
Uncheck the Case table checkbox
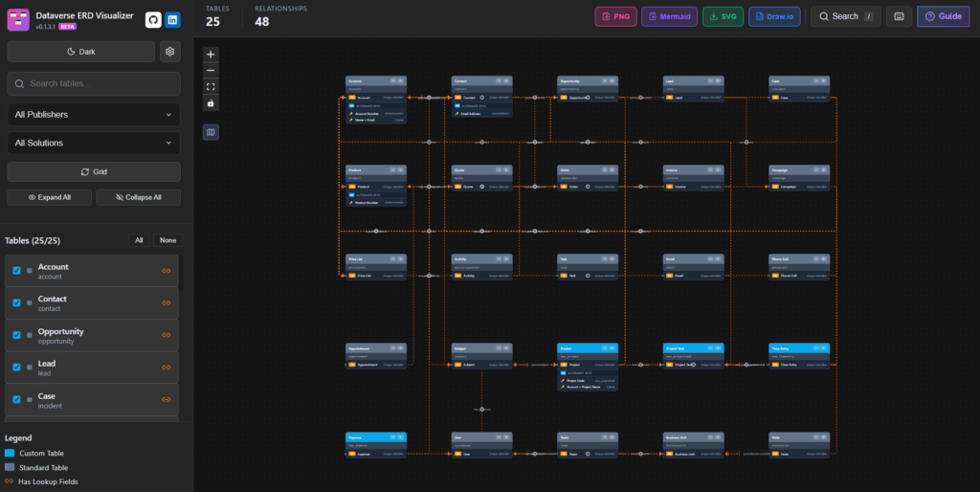tap(16, 400)
